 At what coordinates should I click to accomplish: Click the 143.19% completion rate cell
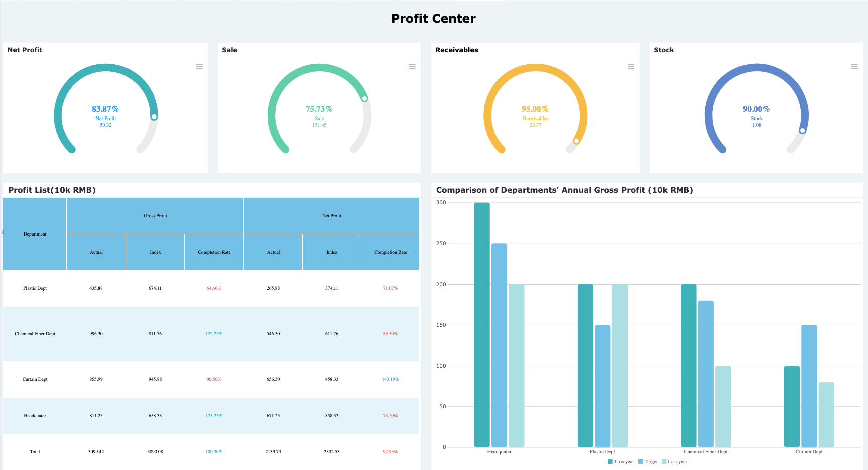390,379
